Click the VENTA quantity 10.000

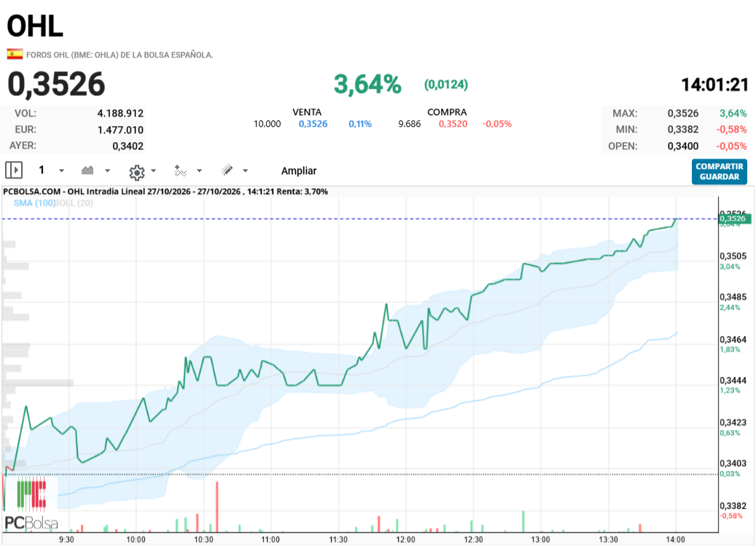(267, 124)
